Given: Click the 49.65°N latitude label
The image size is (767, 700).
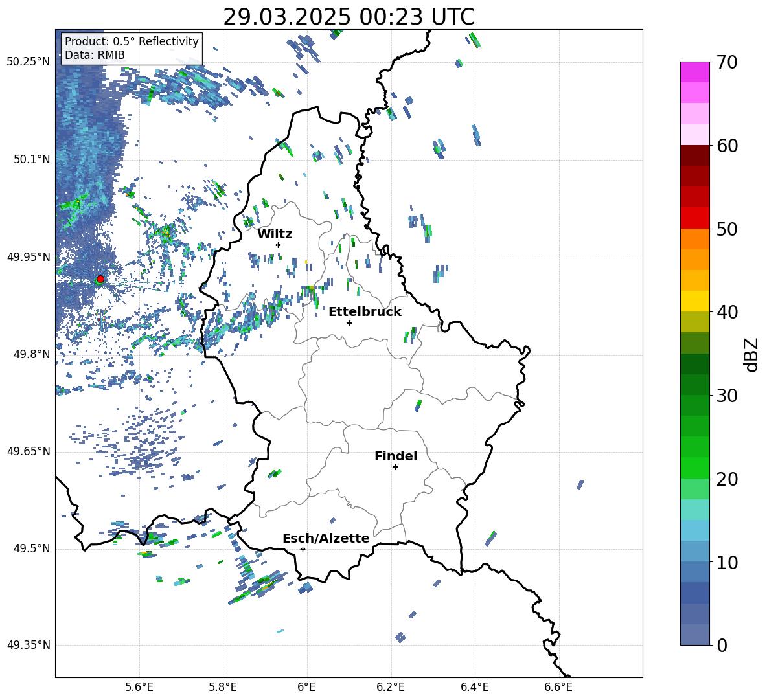Looking at the screenshot, I should click(x=29, y=451).
